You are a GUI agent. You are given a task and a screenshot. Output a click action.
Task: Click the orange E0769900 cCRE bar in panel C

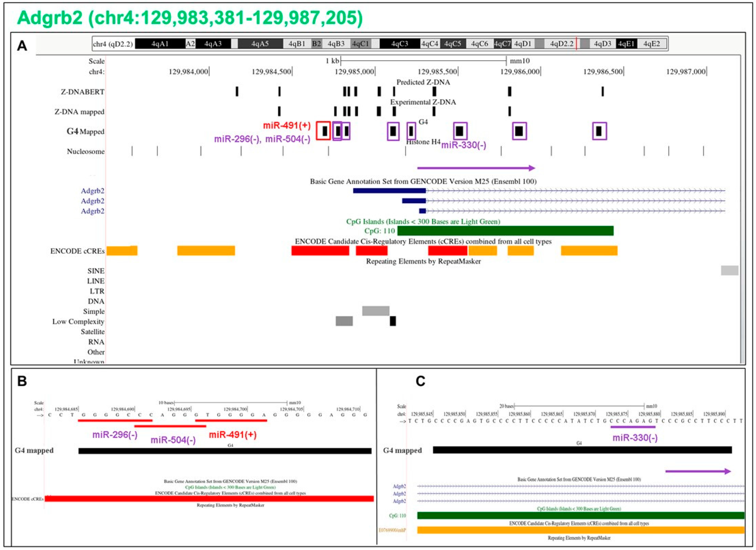(580, 530)
